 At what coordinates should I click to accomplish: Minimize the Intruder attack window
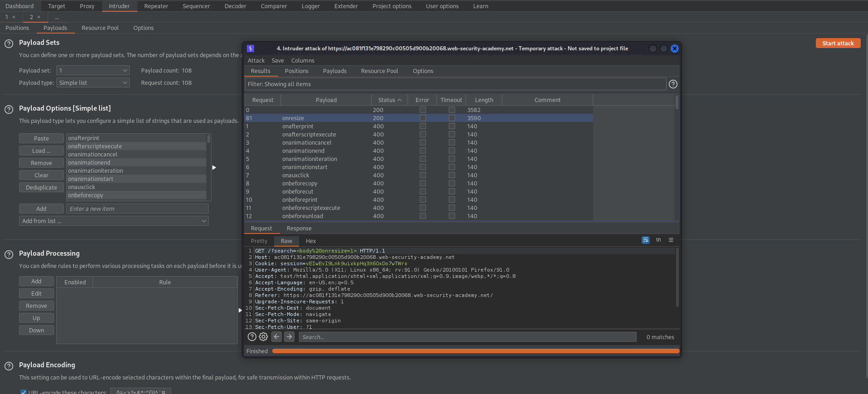tap(653, 49)
